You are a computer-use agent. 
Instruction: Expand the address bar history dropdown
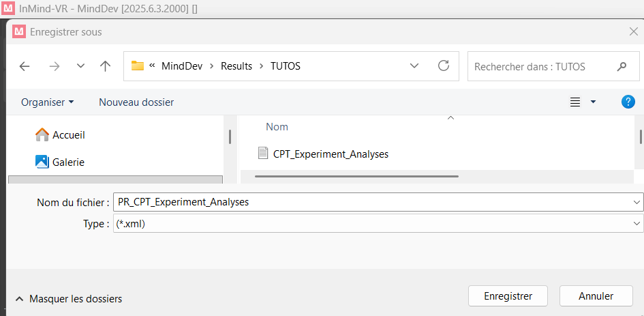point(414,66)
